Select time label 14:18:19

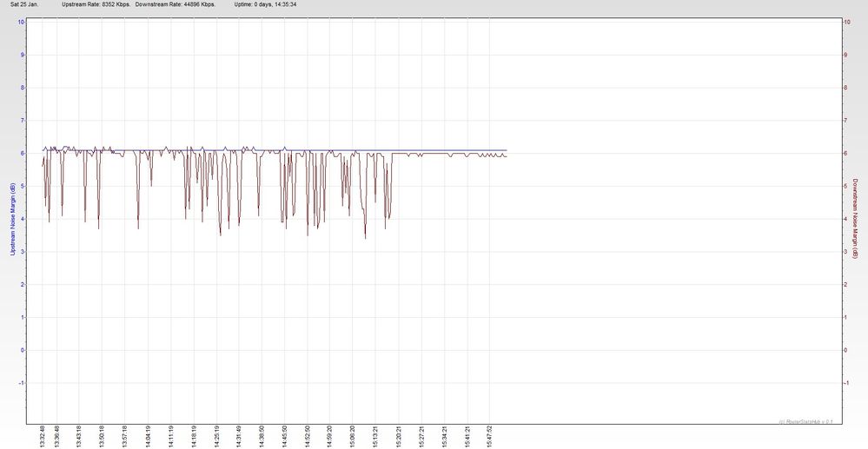tap(193, 436)
